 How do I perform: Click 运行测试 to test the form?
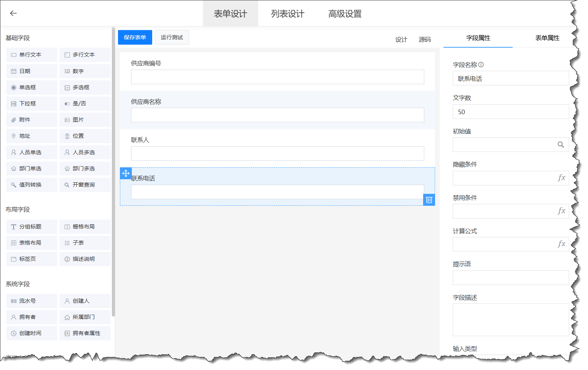pyautogui.click(x=172, y=37)
